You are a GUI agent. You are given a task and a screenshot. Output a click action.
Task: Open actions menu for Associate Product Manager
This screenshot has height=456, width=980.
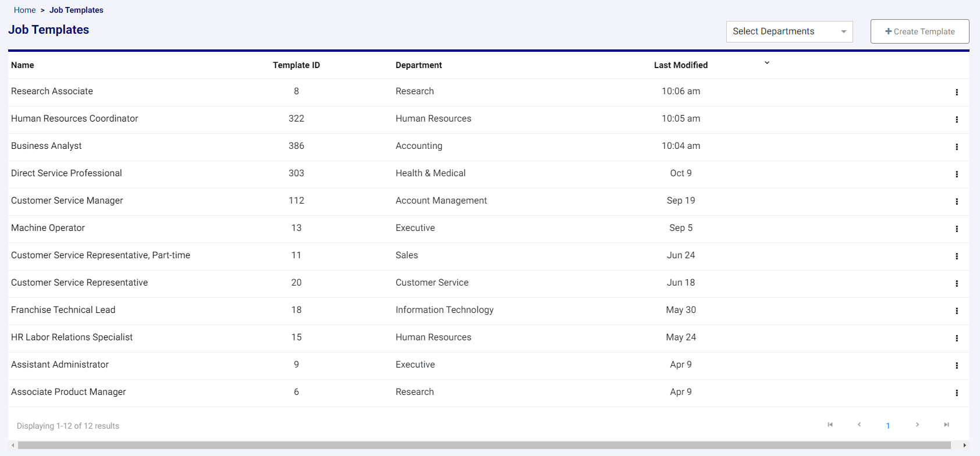[957, 393]
